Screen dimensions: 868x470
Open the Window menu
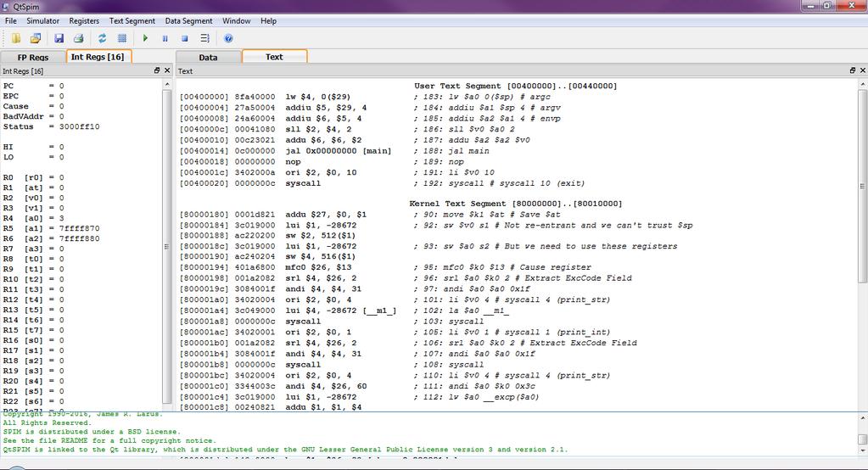tap(237, 20)
